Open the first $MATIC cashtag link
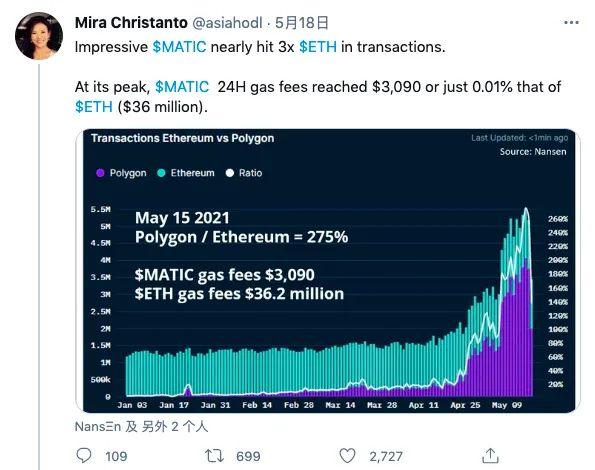Viewport: 595px width, 470px height. tap(179, 47)
